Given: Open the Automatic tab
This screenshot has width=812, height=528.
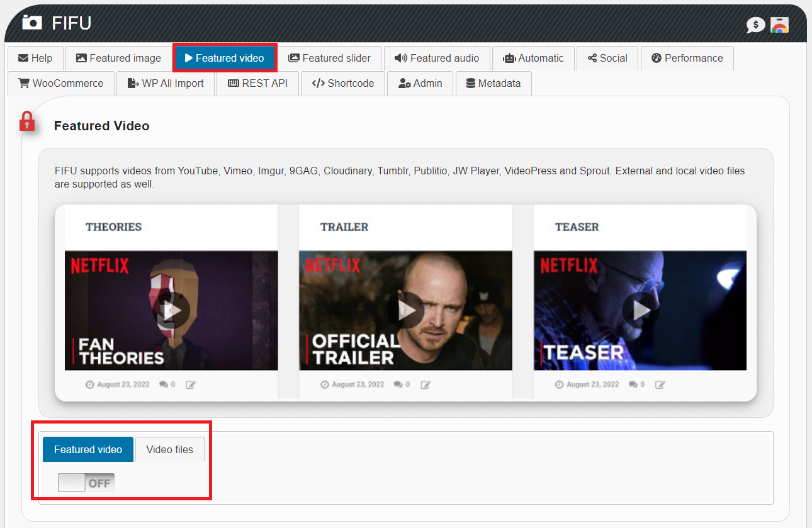Looking at the screenshot, I should tap(533, 59).
